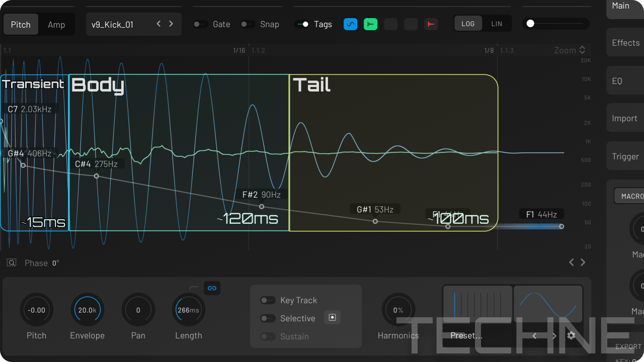Click the top-right horizontal slider handle
This screenshot has width=644, height=362.
[x=530, y=24]
